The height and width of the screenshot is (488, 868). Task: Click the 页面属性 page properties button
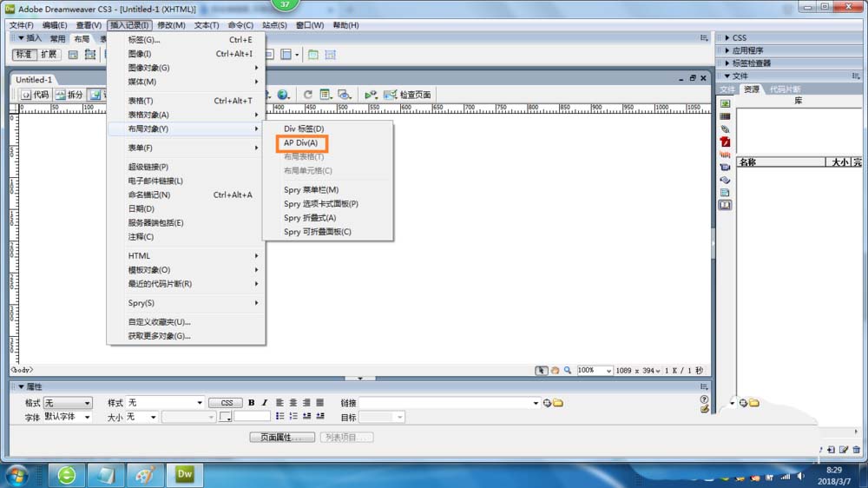coord(282,437)
